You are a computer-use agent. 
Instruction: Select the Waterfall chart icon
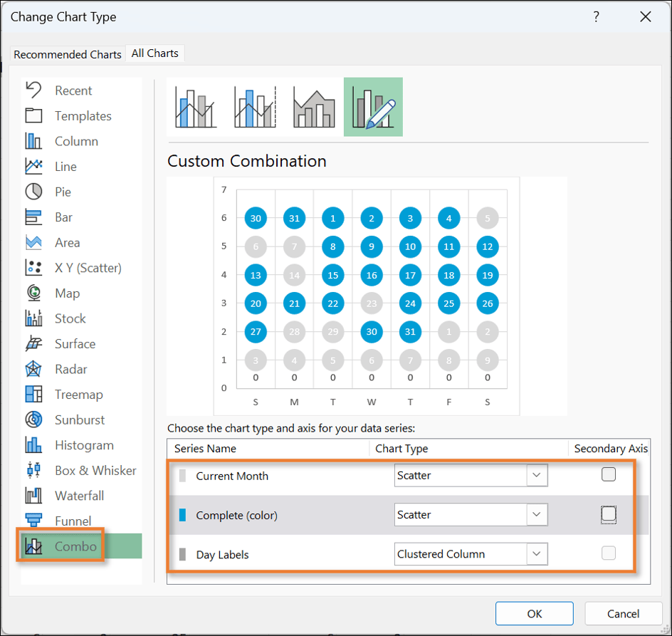[x=33, y=495]
